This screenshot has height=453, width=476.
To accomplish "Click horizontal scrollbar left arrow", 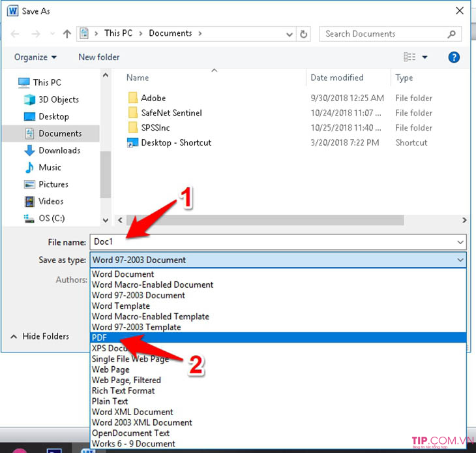I will click(x=120, y=220).
